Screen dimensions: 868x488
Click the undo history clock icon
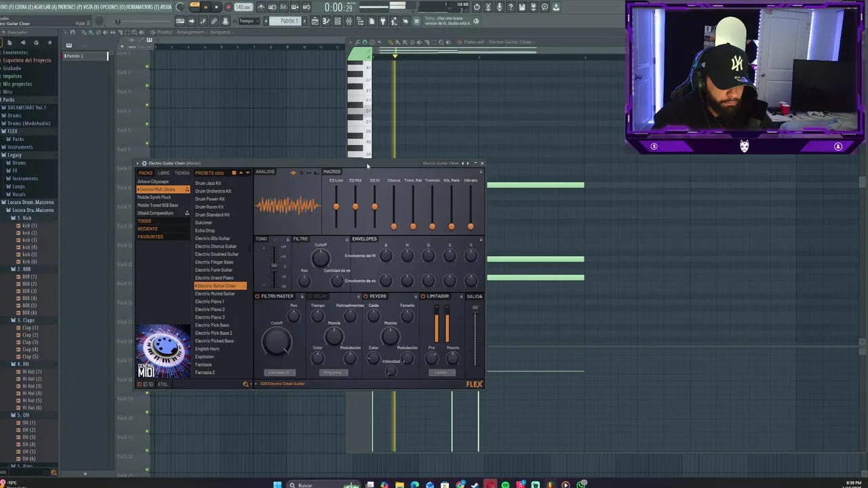point(477,7)
